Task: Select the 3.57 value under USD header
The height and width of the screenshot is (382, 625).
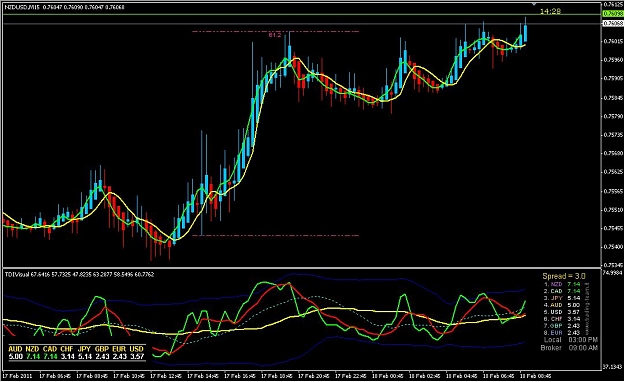Action: coord(137,356)
